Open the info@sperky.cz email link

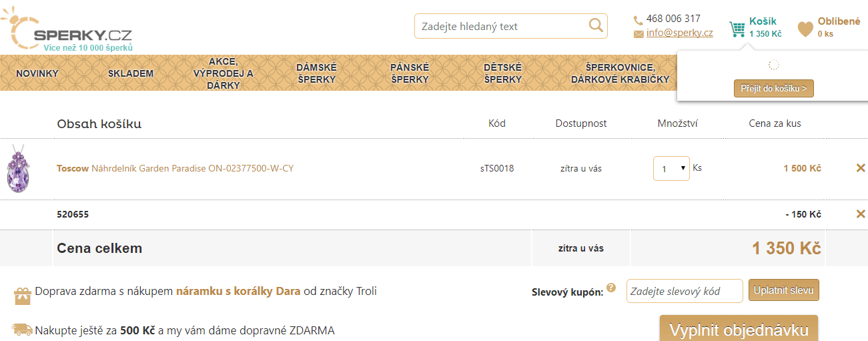(679, 33)
